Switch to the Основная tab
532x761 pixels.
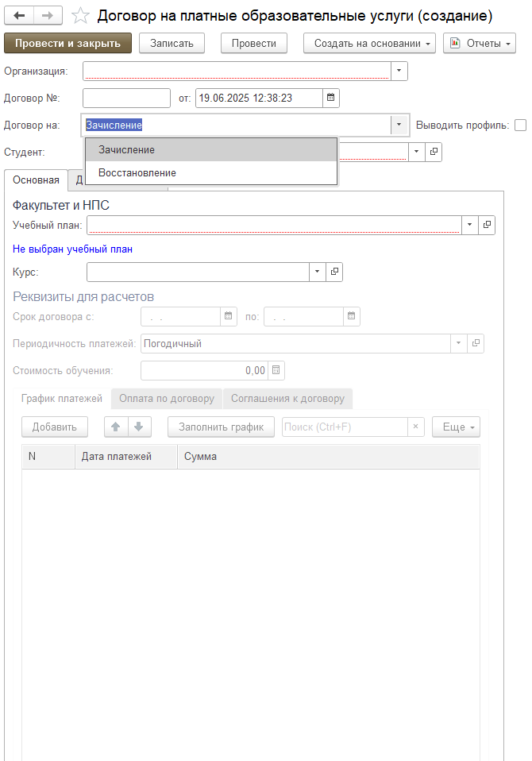coord(36,180)
